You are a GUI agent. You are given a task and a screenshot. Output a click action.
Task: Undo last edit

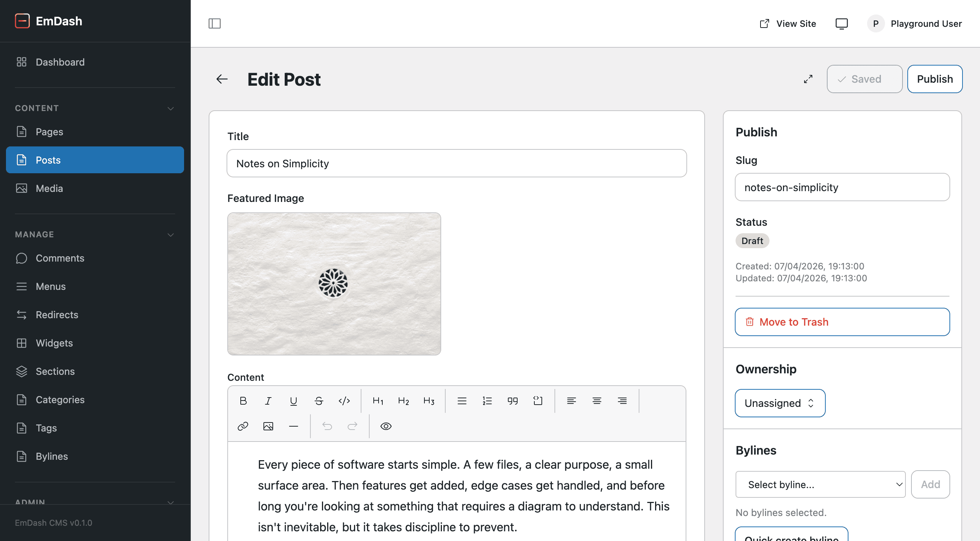(327, 426)
